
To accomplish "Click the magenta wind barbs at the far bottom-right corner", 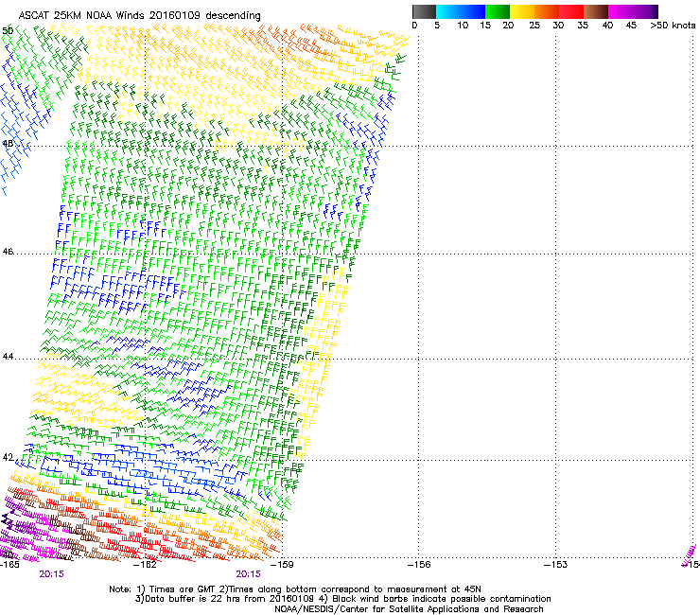I will tap(690, 553).
